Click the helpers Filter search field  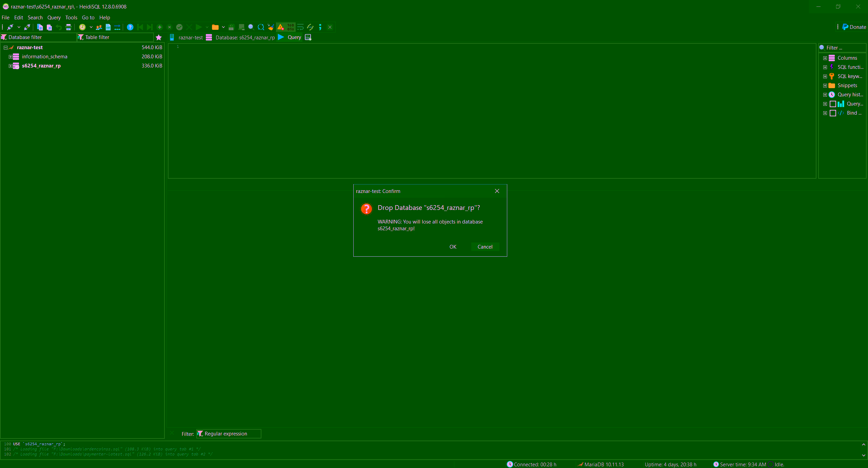tap(842, 48)
